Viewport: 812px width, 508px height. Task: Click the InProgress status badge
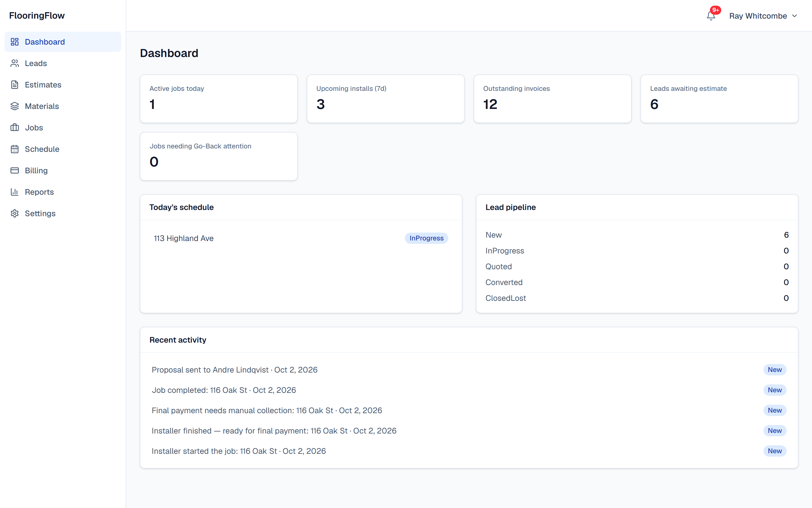tap(427, 238)
